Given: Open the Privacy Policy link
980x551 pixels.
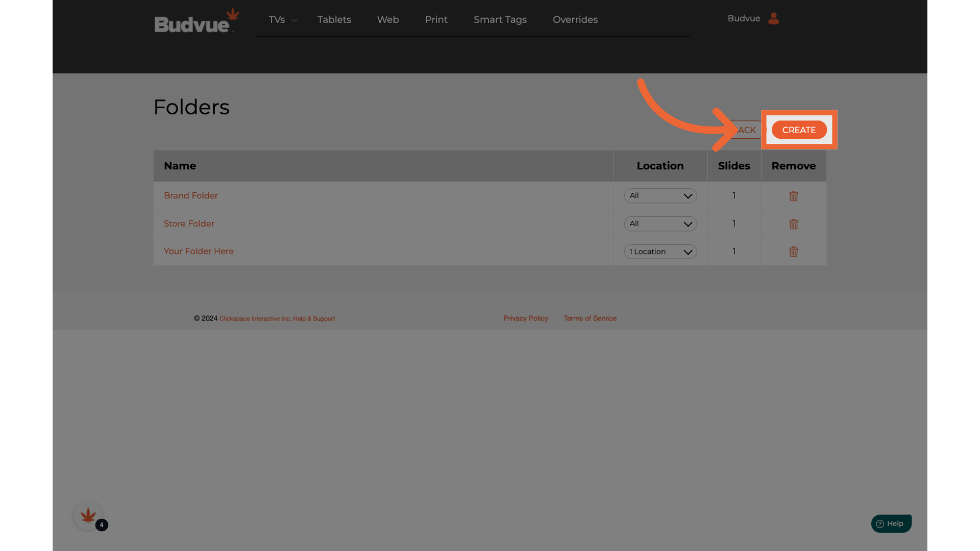Looking at the screenshot, I should (525, 318).
